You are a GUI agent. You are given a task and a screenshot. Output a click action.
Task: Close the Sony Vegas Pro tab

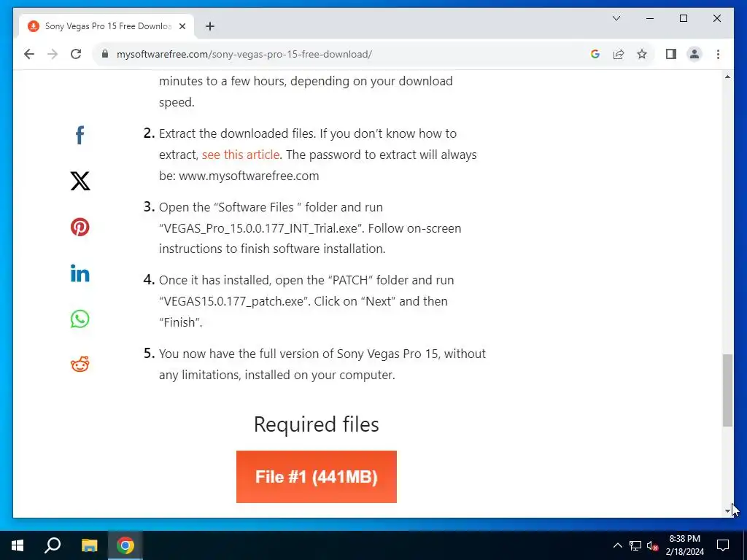point(182,26)
